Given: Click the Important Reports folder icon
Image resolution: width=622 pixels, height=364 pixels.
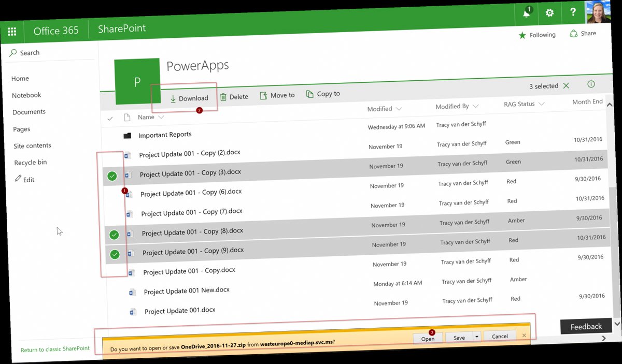Looking at the screenshot, I should coord(128,136).
